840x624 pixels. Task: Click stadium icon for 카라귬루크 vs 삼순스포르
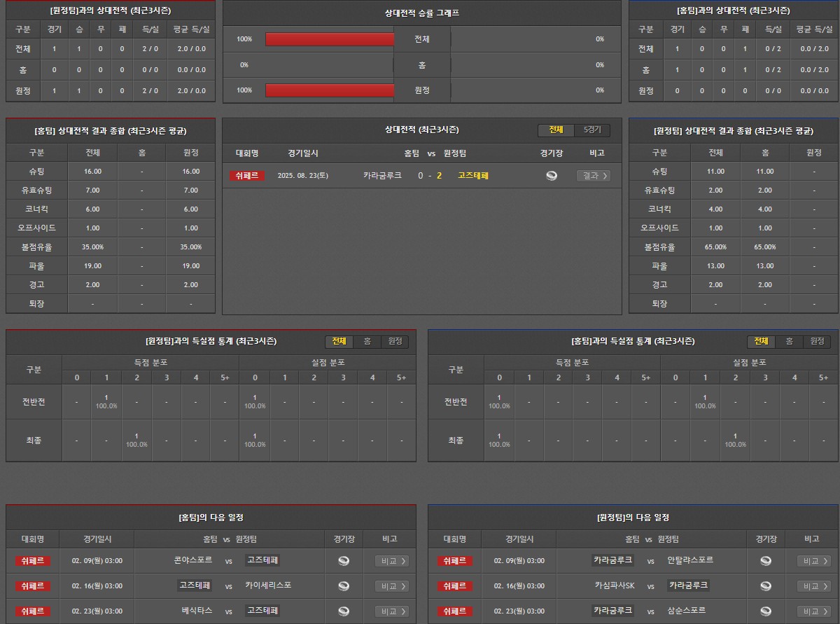pyautogui.click(x=766, y=611)
